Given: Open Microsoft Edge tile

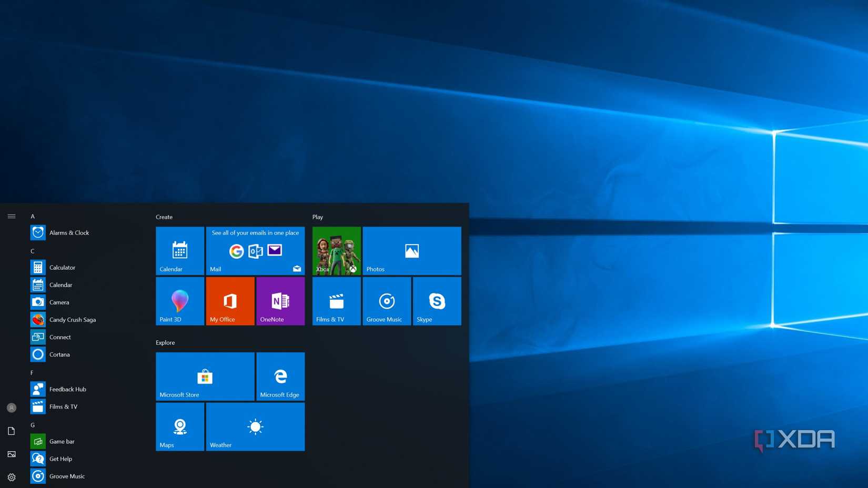Looking at the screenshot, I should (280, 376).
